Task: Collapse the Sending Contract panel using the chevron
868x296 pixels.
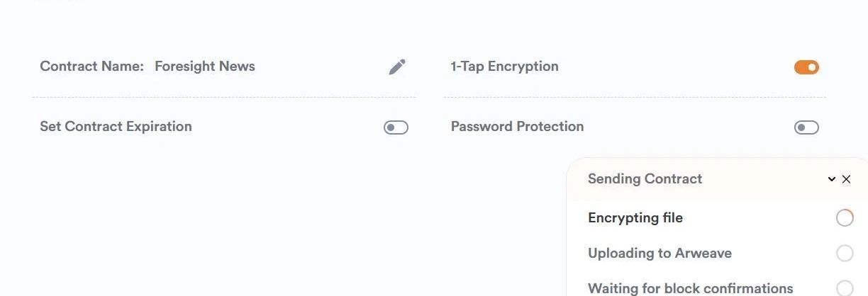Action: point(832,179)
